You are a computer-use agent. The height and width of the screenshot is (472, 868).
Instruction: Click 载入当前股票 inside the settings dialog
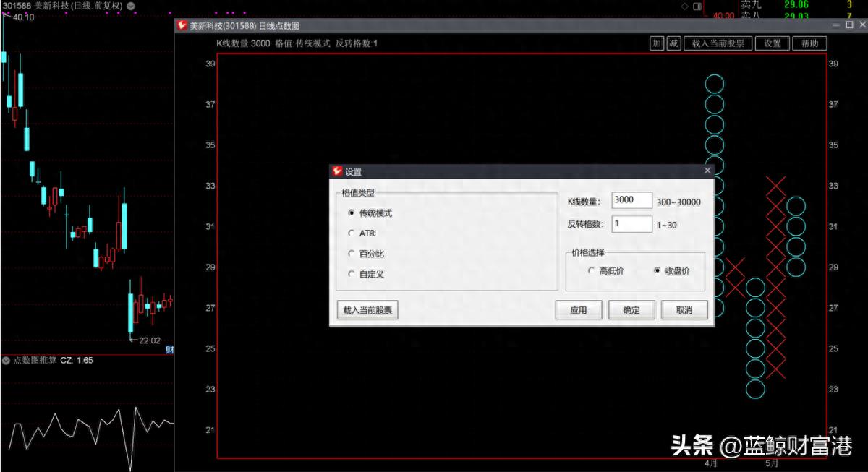click(x=367, y=309)
